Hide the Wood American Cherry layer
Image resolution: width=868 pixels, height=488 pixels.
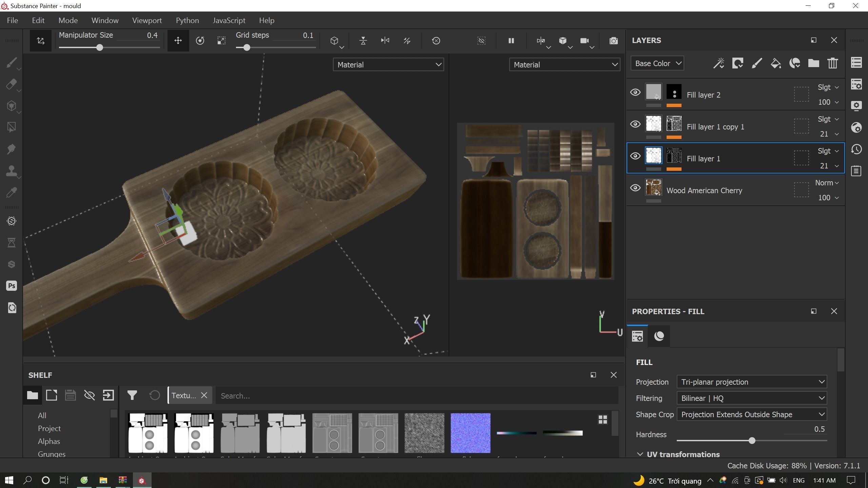pyautogui.click(x=635, y=188)
